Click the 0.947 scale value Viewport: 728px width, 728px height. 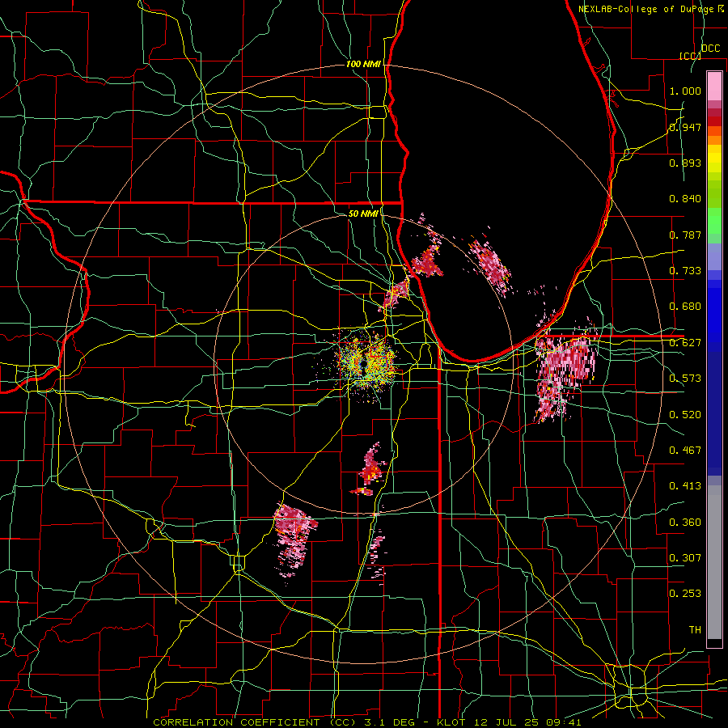(685, 127)
